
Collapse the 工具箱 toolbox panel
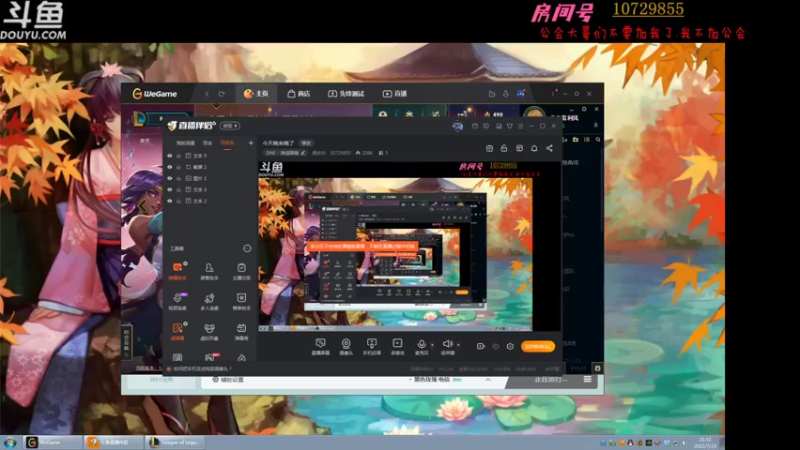247,248
